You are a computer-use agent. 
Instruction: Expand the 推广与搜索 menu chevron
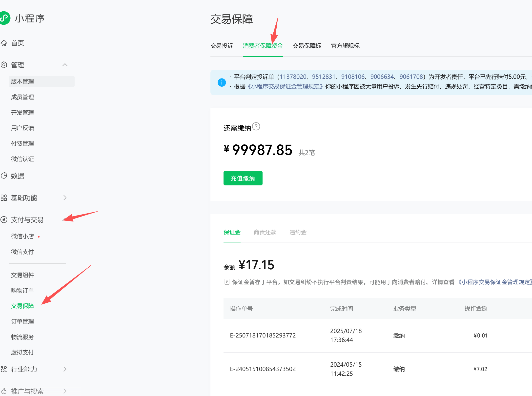point(65,391)
